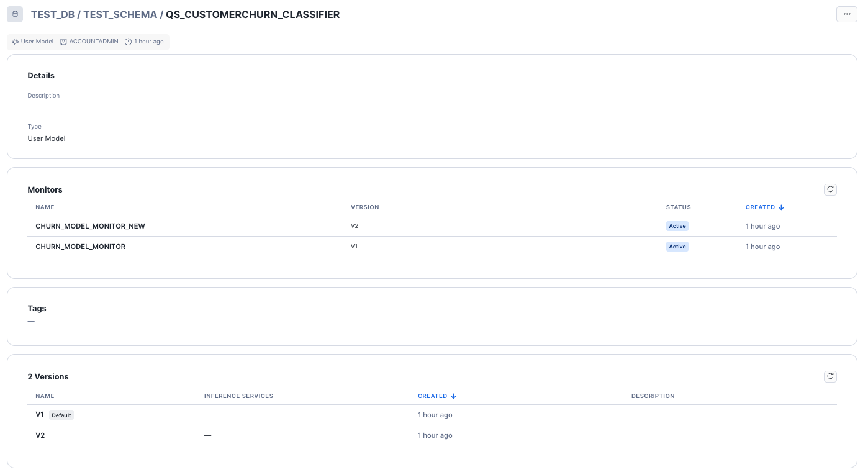868x472 pixels.
Task: Refresh the Versions list
Action: (x=830, y=376)
